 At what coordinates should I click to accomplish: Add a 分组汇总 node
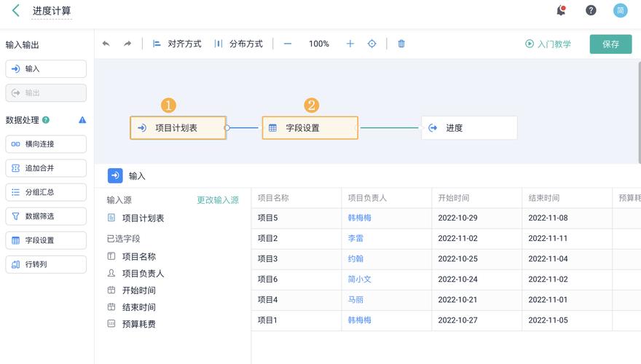coord(46,192)
